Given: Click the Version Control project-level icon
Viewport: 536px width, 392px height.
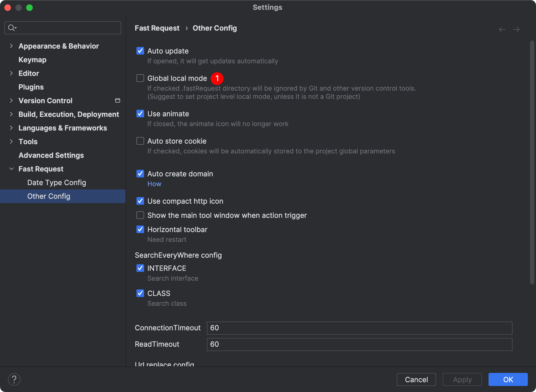Looking at the screenshot, I should (x=118, y=100).
